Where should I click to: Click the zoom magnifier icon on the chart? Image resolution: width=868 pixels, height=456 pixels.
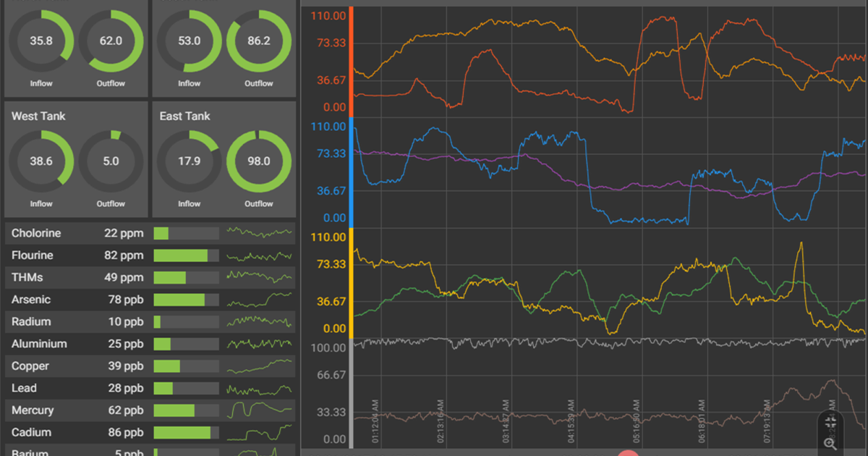tap(830, 444)
